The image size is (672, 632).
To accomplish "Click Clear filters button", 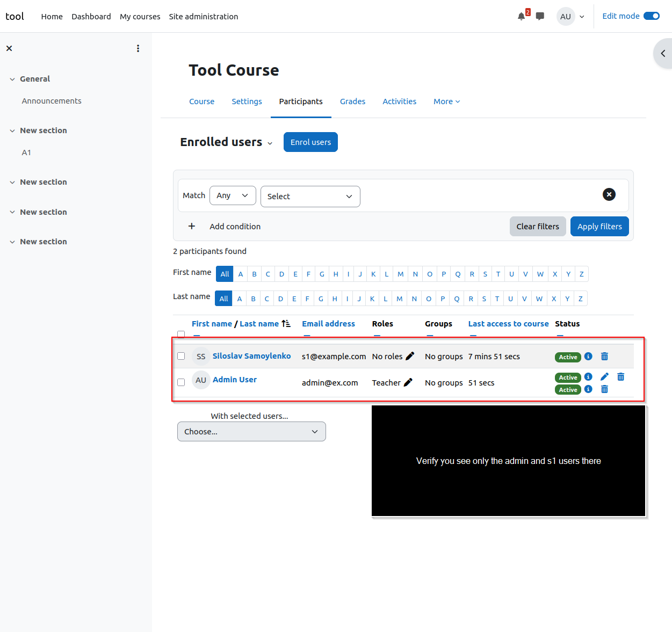I will tap(538, 227).
